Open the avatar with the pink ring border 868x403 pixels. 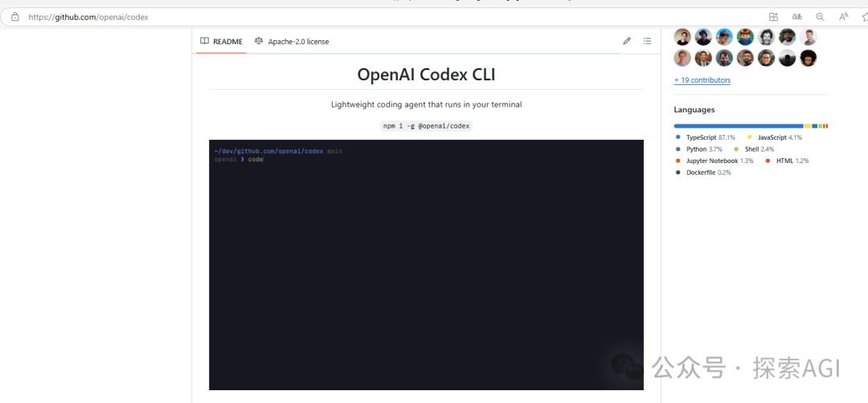click(x=745, y=58)
